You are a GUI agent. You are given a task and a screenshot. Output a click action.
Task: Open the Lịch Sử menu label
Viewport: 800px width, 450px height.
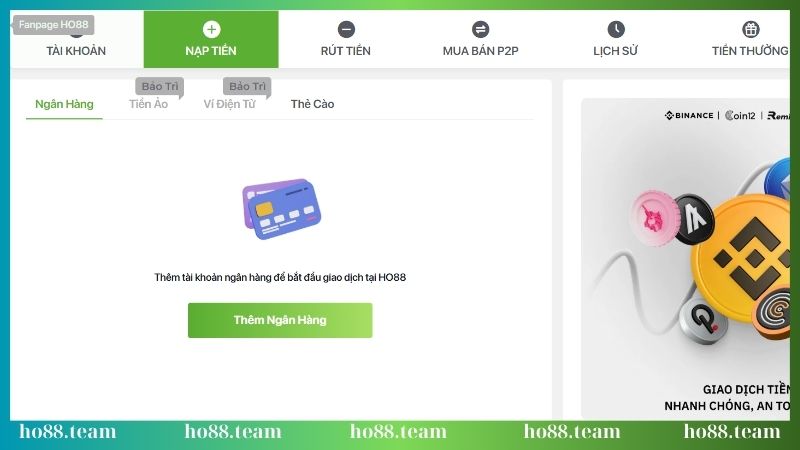615,51
